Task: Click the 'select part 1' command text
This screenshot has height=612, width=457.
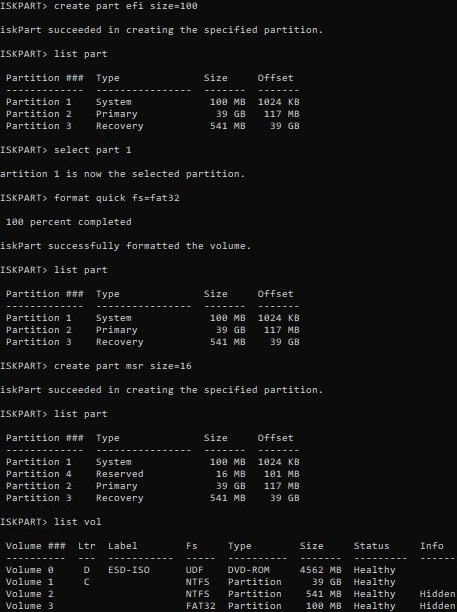Action: 92,150
